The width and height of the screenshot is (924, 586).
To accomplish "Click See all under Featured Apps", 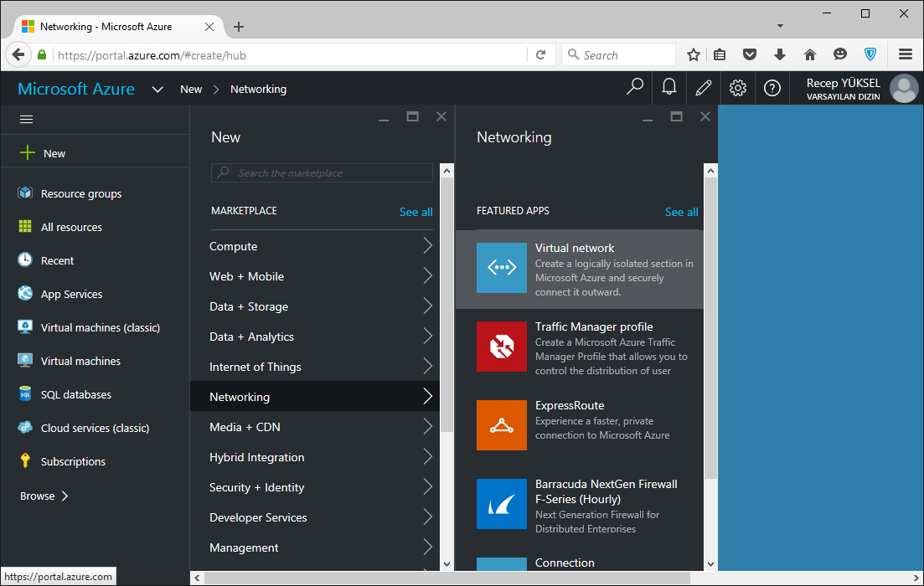I will pos(681,212).
